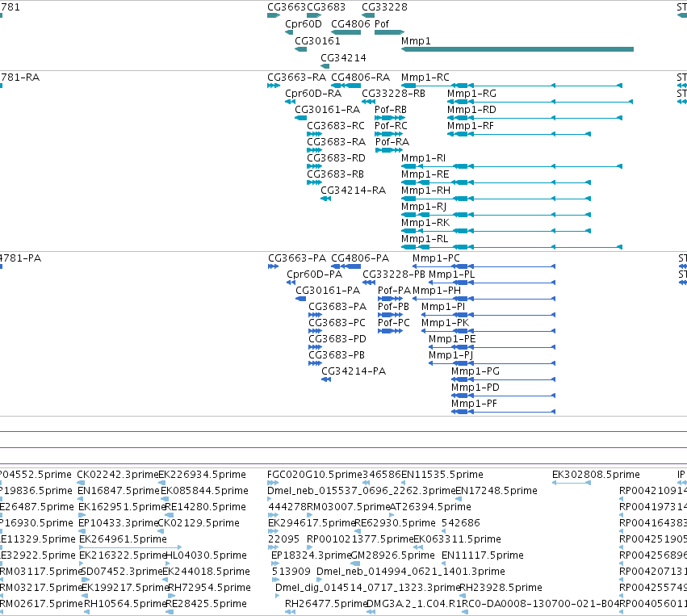Open protein Mmp1-PC
Screen dimensions: 687x616
pos(436,258)
